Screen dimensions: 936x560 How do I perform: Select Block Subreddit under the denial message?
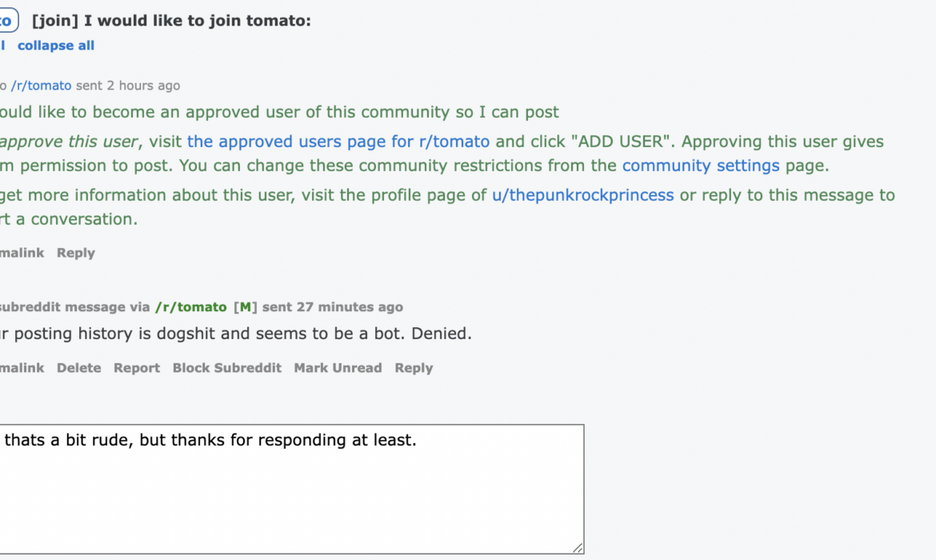pyautogui.click(x=227, y=368)
